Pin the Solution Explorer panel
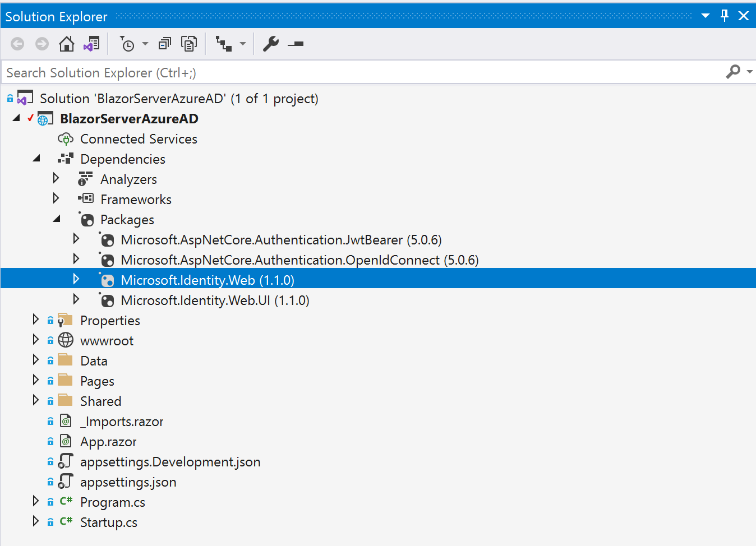Image resolution: width=756 pixels, height=546 pixels. pos(725,16)
